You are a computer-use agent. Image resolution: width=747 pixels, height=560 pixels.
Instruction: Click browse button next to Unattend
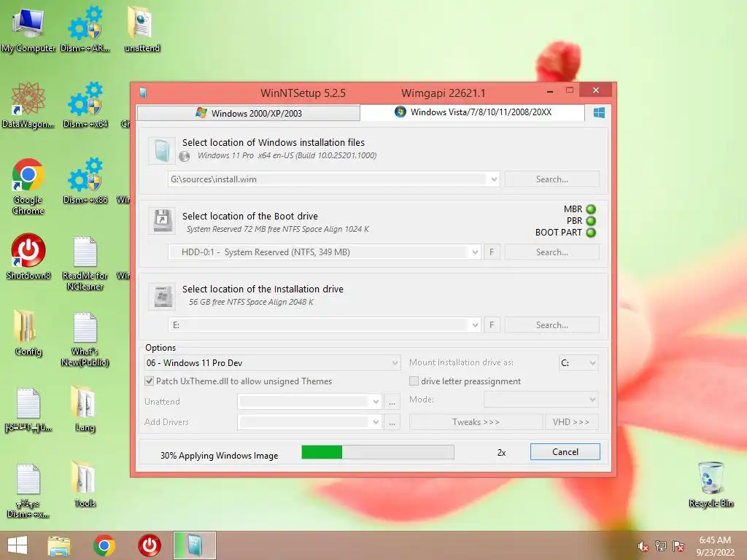tap(392, 402)
